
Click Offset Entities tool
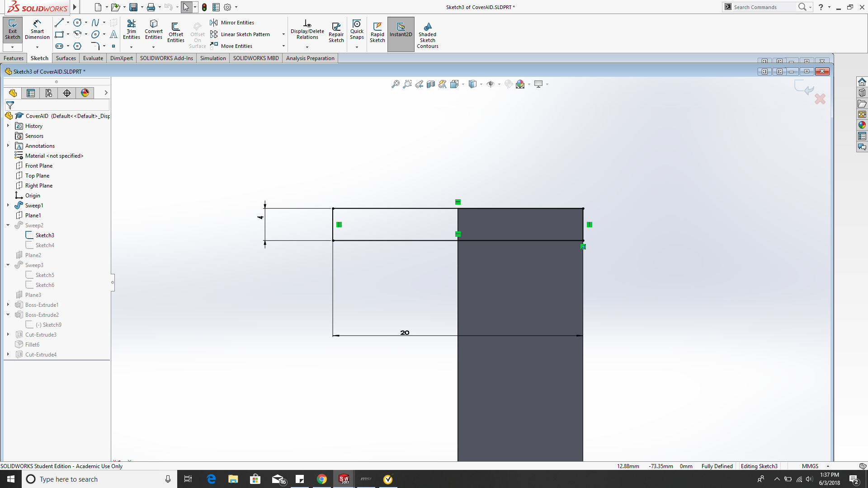(176, 33)
